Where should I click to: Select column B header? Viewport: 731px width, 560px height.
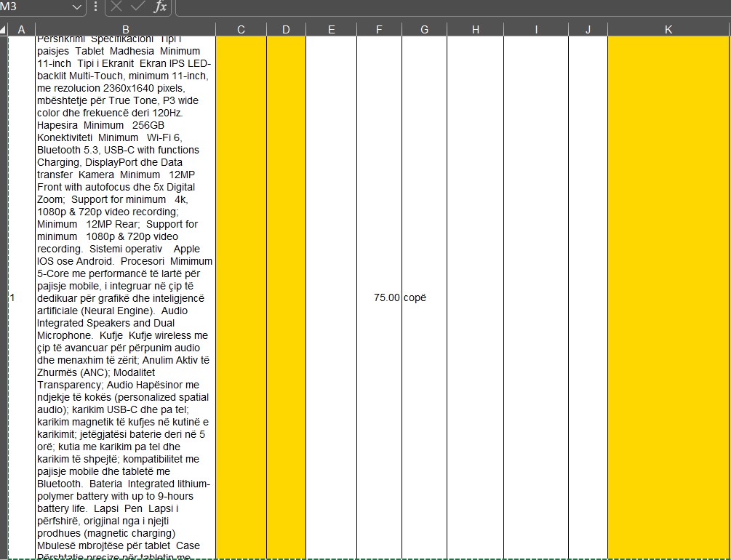[x=125, y=29]
